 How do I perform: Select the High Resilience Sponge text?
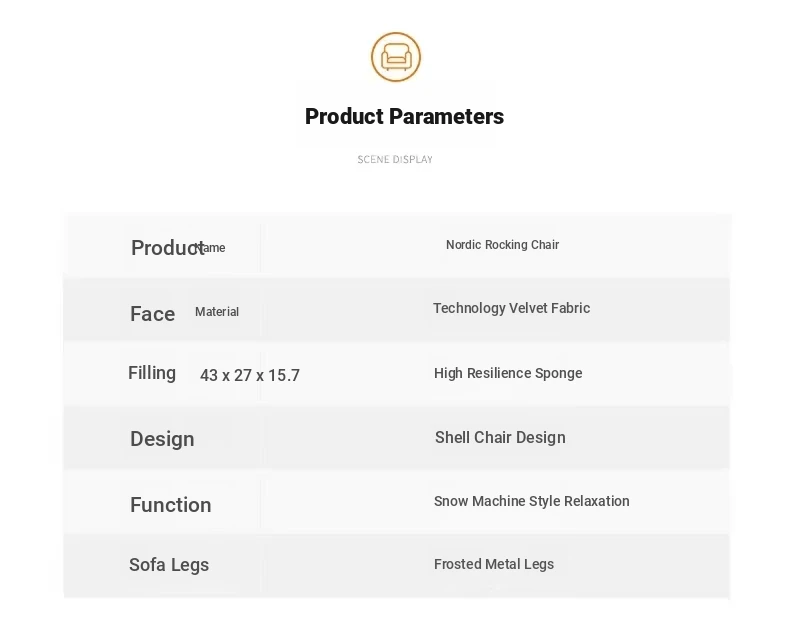[x=508, y=373]
